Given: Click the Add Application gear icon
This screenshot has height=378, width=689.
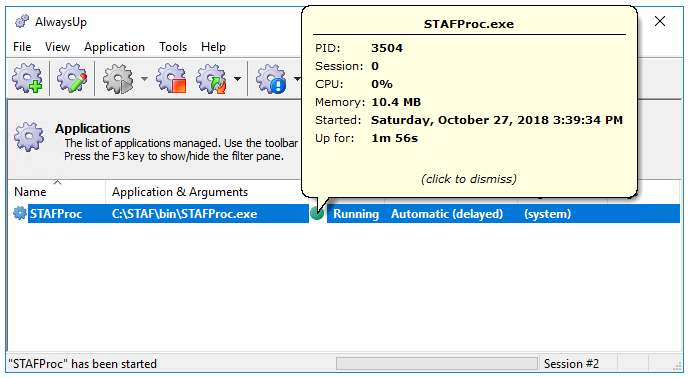Looking at the screenshot, I should click(27, 78).
